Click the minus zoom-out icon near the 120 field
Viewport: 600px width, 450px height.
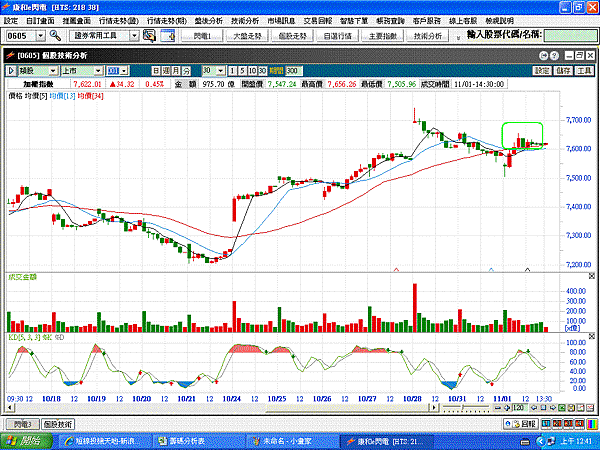click(x=497, y=408)
